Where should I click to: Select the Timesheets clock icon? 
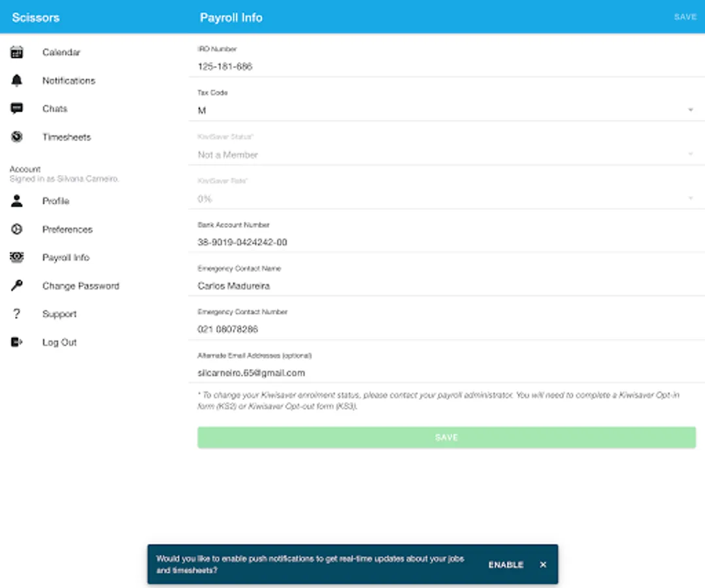point(16,137)
